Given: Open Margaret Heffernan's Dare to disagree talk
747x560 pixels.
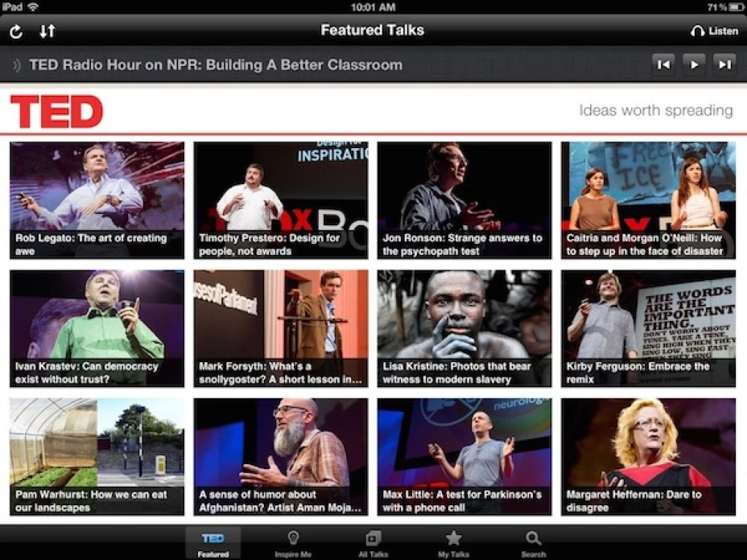Looking at the screenshot, I should (649, 455).
